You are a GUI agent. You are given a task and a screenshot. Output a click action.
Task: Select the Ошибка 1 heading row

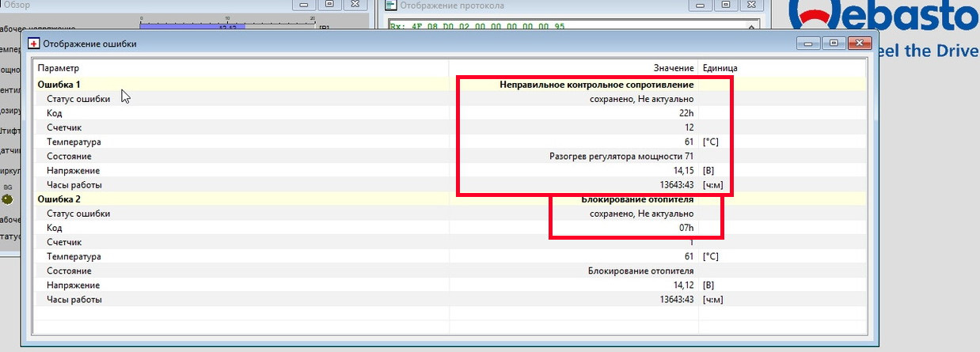(451, 84)
